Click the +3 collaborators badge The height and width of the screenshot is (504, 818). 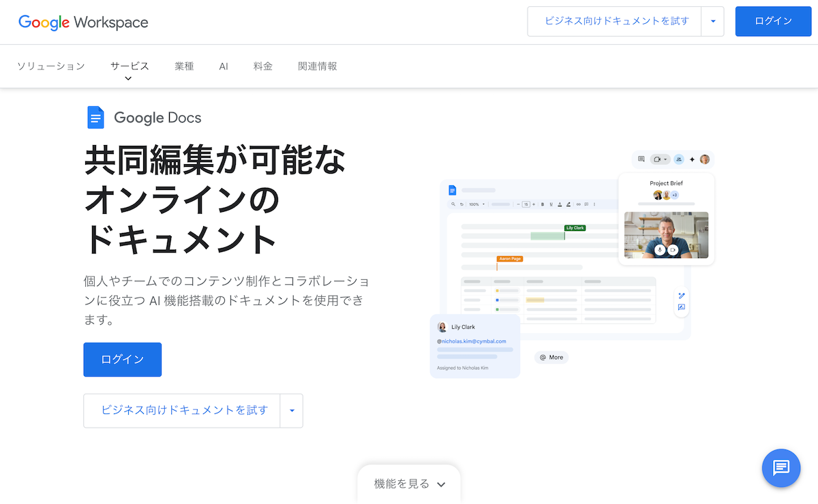(x=675, y=195)
